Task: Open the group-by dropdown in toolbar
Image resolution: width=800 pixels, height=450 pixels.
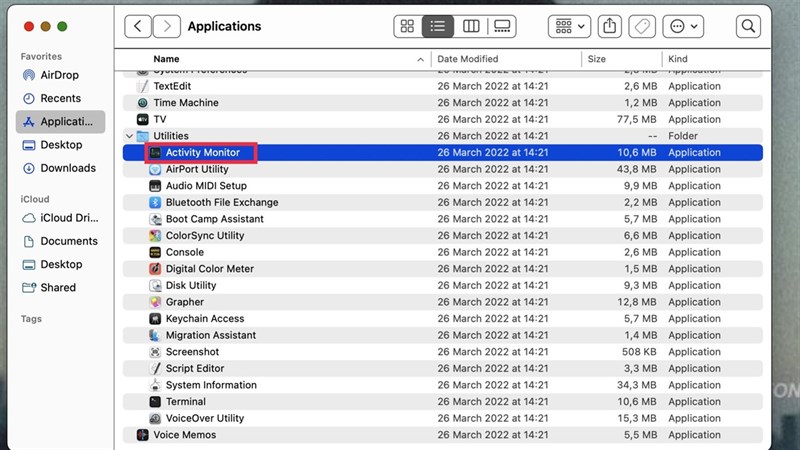Action: coord(569,26)
